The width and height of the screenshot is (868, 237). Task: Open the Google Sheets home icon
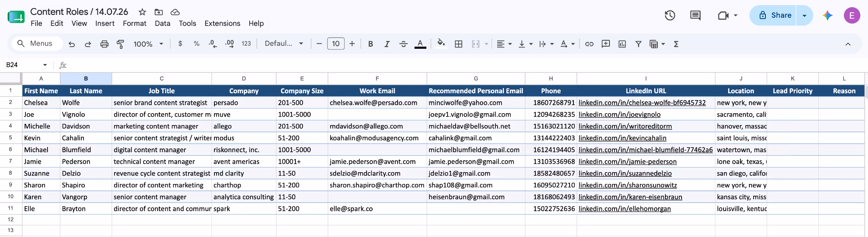coord(16,17)
